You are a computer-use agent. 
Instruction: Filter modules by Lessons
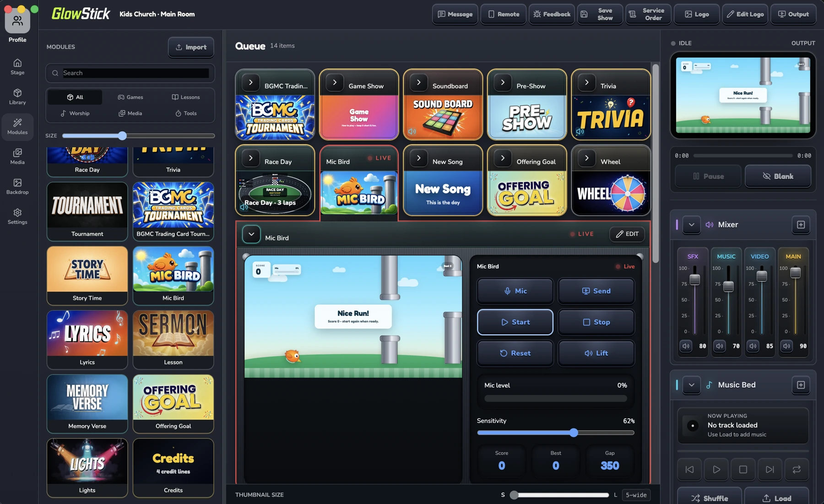coord(185,97)
